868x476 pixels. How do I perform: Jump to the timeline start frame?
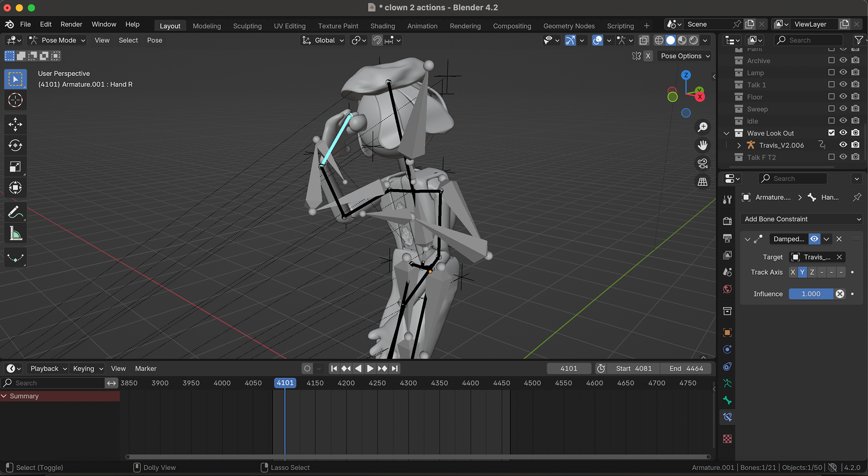coord(334,369)
